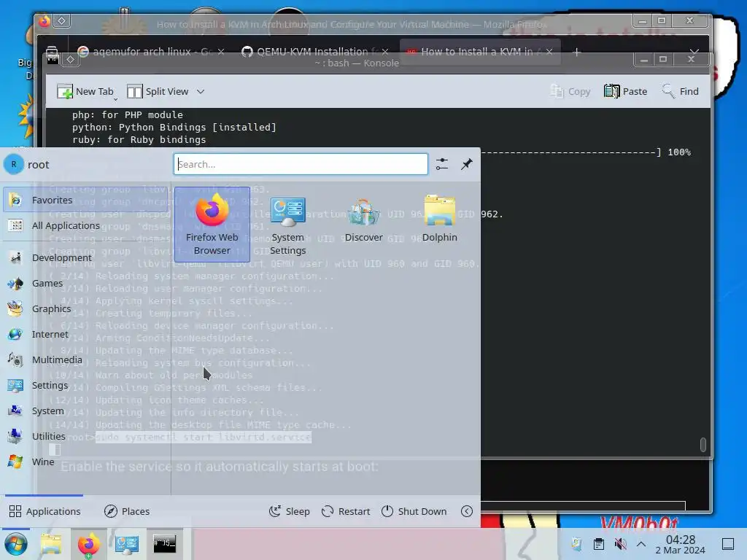Open the Multimedia category
Image resolution: width=747 pixels, height=560 pixels.
tap(85, 360)
